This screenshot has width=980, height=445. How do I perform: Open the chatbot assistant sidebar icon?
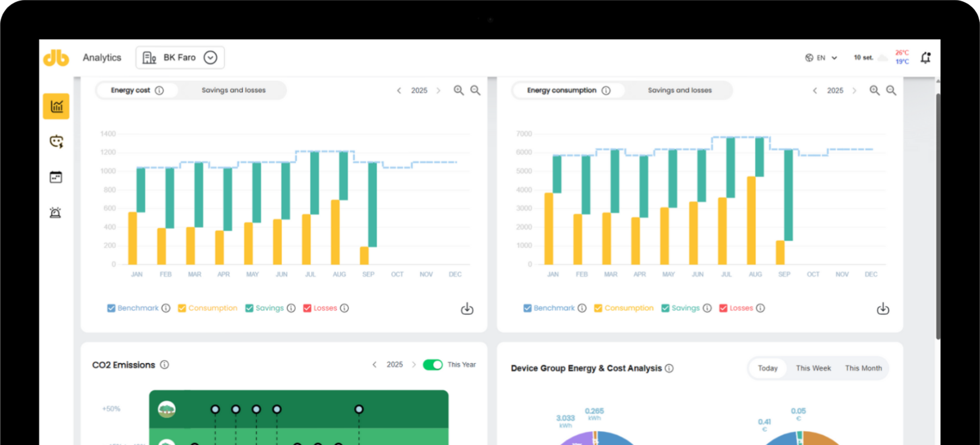[x=56, y=142]
